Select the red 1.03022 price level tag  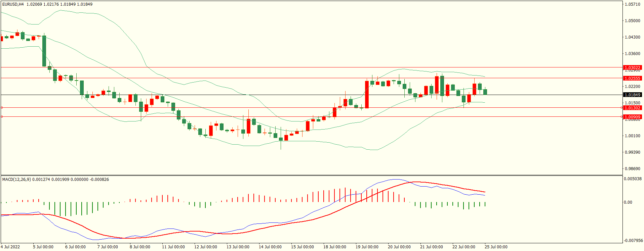(x=632, y=68)
